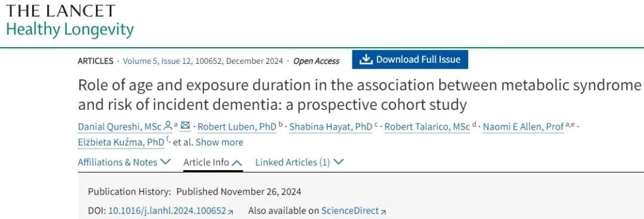Click the email envelope icon for Danial Qureshi

pyautogui.click(x=185, y=125)
